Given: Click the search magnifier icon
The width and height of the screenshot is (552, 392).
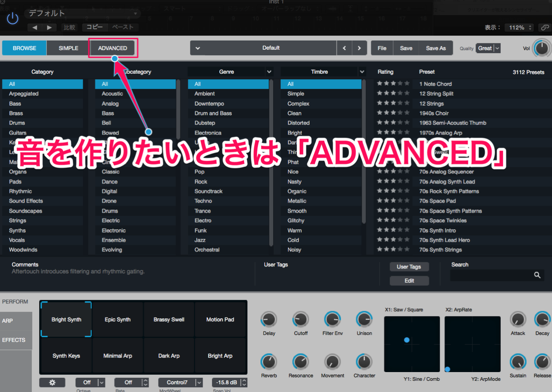Looking at the screenshot, I should coord(537,275).
